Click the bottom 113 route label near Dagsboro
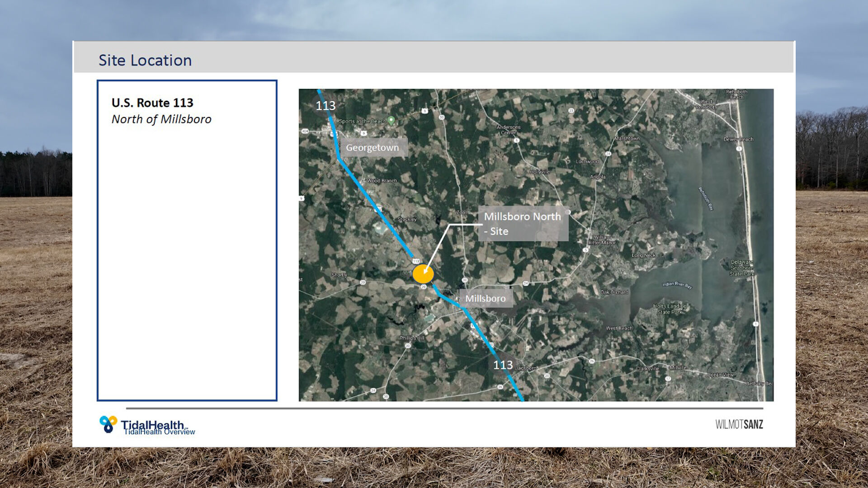The width and height of the screenshot is (868, 488). [x=503, y=365]
